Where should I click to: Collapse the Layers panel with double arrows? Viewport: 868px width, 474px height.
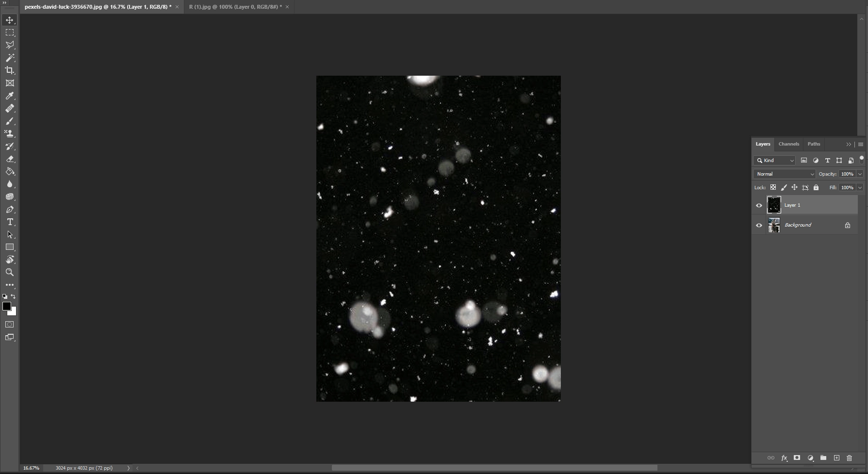(849, 144)
